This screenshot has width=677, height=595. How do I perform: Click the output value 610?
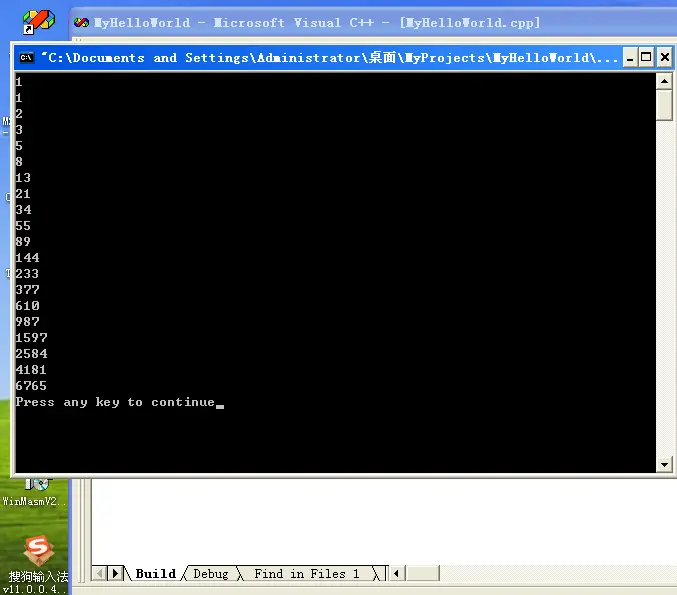click(28, 306)
